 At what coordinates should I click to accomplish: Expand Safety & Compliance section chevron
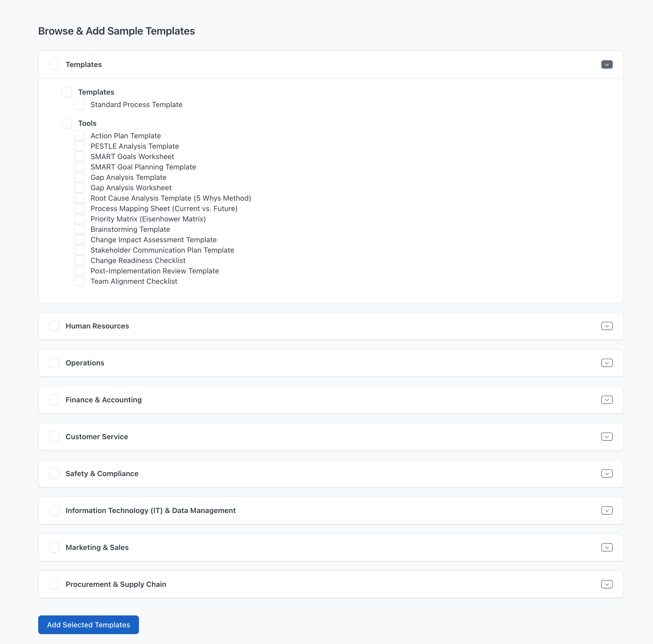(607, 474)
